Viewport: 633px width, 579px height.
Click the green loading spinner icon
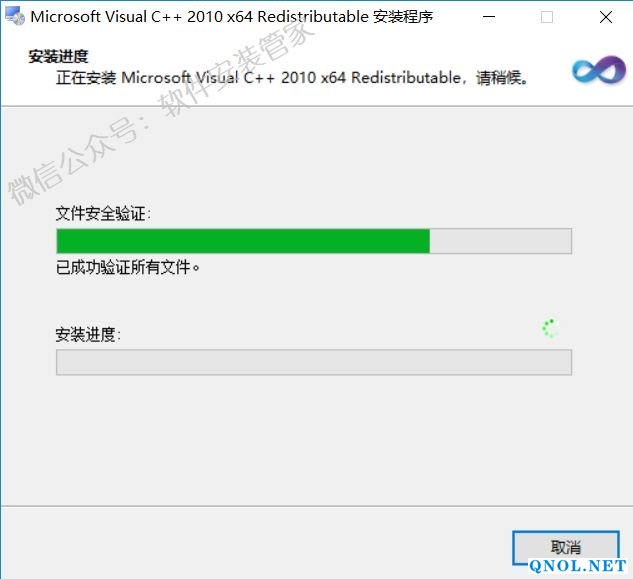550,328
